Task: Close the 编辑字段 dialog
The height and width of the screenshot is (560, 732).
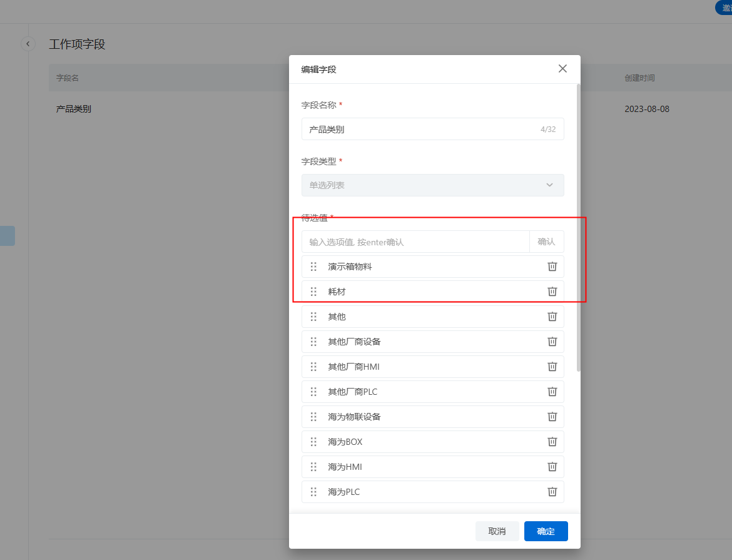Action: (562, 69)
